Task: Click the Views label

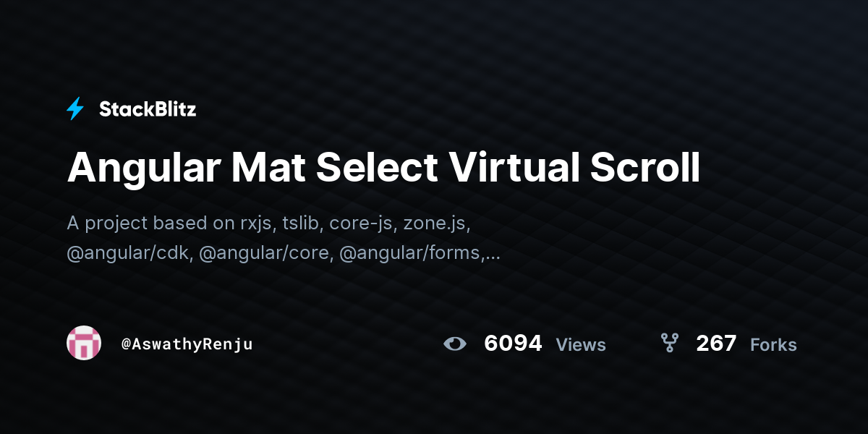Action: click(x=581, y=345)
